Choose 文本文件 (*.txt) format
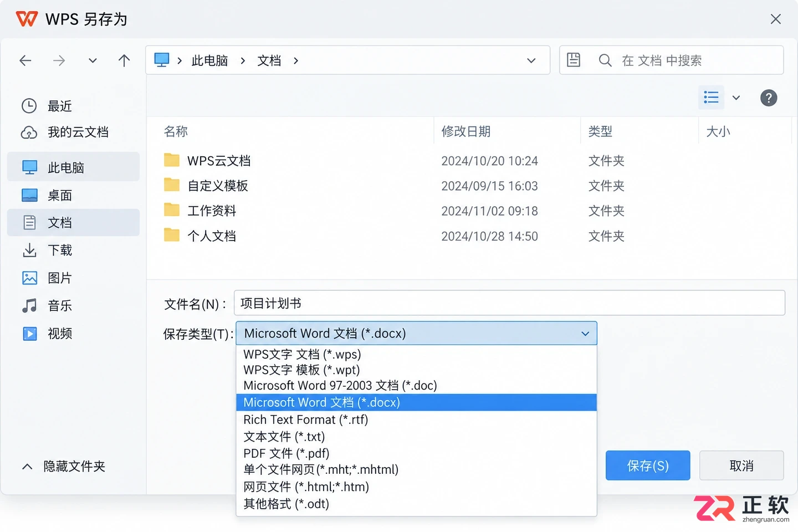Image resolution: width=798 pixels, height=532 pixels. [x=416, y=437]
